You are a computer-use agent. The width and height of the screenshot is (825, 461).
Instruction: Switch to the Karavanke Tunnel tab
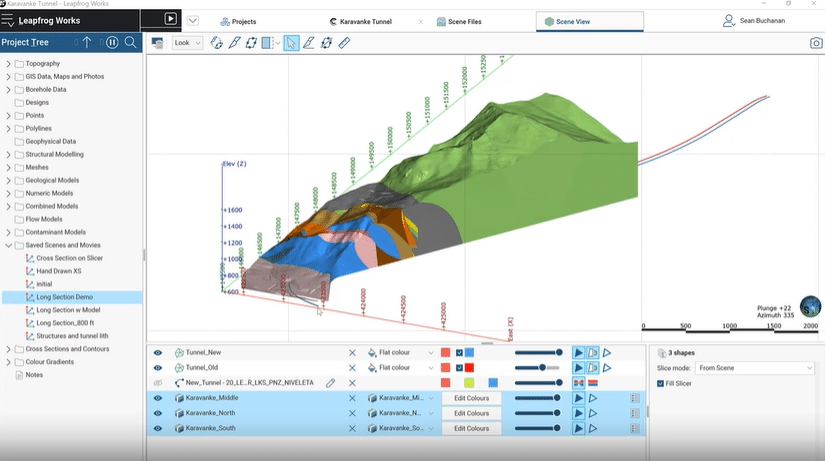click(x=361, y=22)
